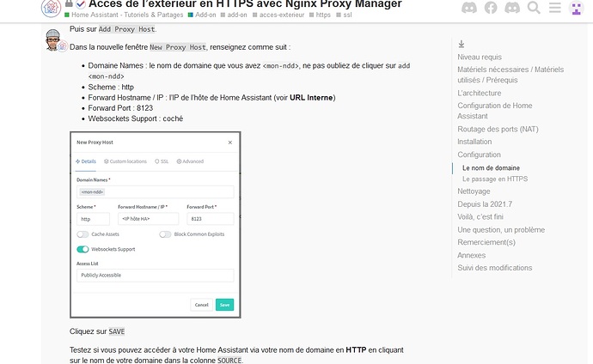Click the download arrow icon above timeline
Screen dimensions: 593x364
tap(462, 44)
